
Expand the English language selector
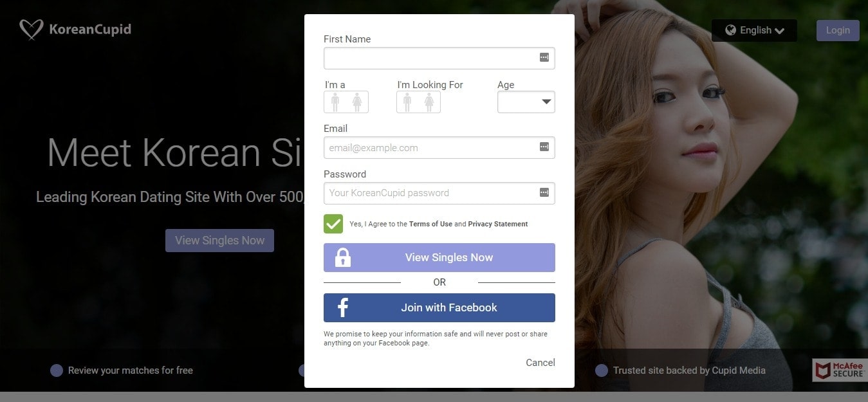[753, 30]
